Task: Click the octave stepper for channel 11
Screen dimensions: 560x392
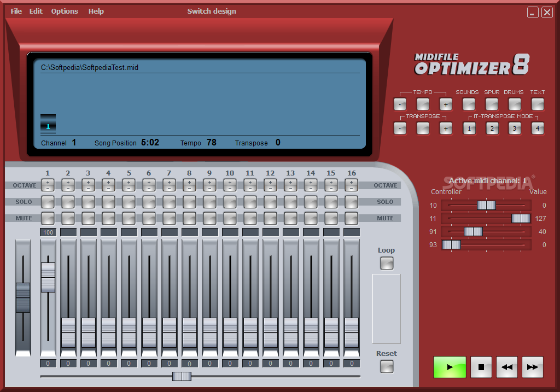Action: point(250,185)
